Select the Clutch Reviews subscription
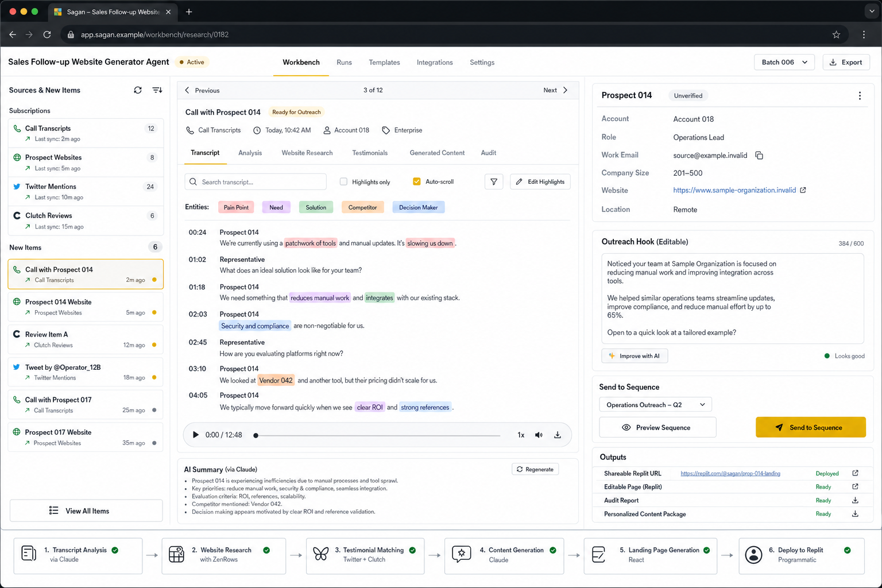The width and height of the screenshot is (882, 588). [x=86, y=220]
